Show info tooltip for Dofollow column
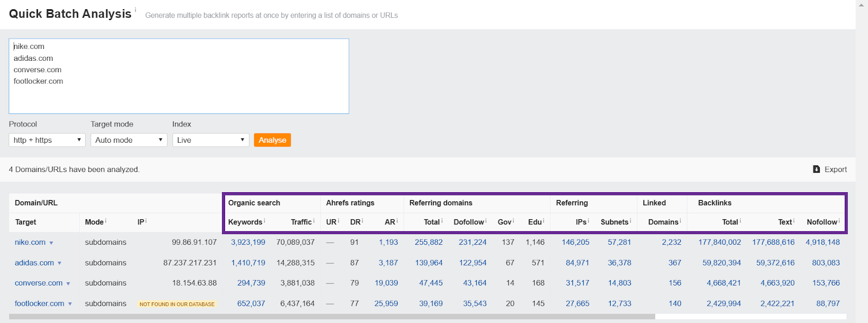This screenshot has width=868, height=323. pos(486,220)
